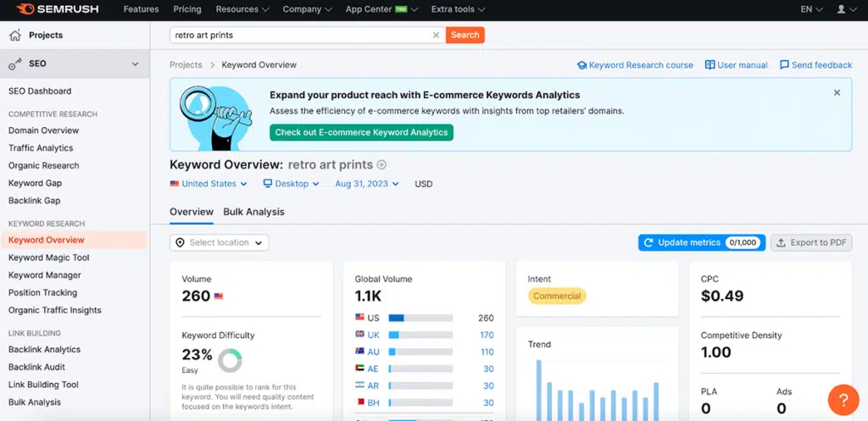868x421 pixels.
Task: Open Traffic Analytics in sidebar
Action: tap(41, 148)
